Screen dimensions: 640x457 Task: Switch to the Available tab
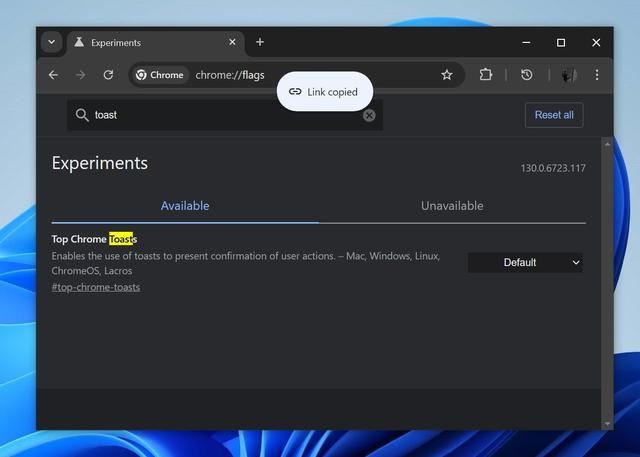click(185, 206)
